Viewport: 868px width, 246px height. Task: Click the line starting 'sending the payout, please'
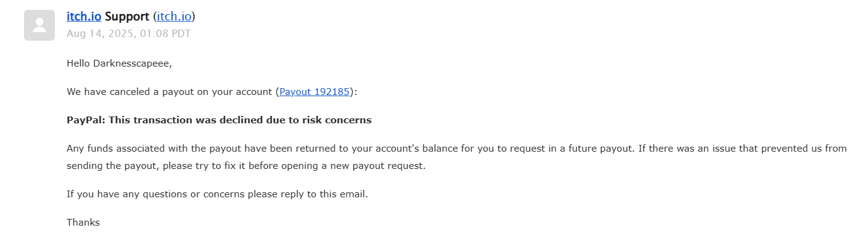coord(246,166)
